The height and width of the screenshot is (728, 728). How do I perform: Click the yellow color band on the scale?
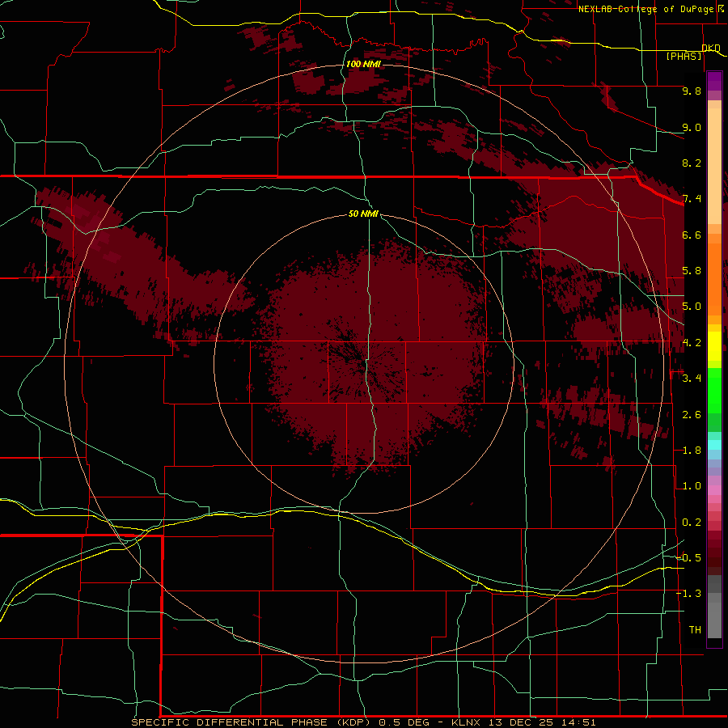coord(714,346)
